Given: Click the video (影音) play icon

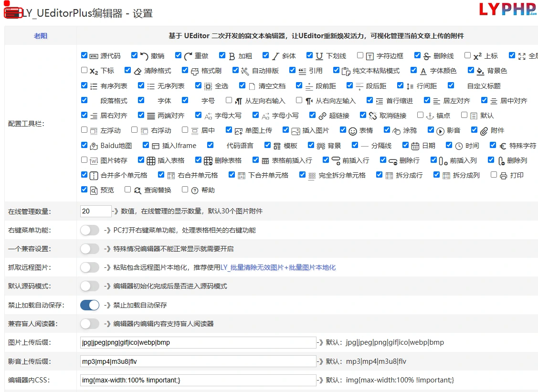Looking at the screenshot, I should [x=440, y=131].
